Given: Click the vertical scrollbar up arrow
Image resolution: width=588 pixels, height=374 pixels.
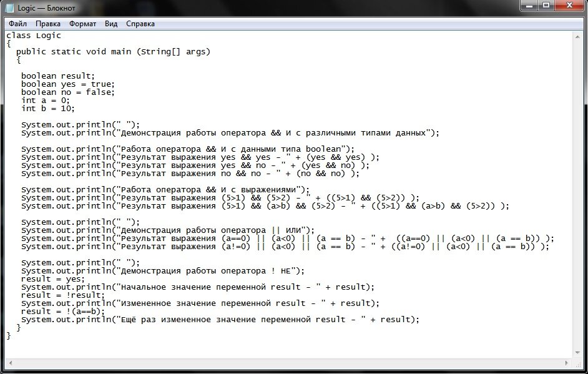Looking at the screenshot, I should (577, 36).
